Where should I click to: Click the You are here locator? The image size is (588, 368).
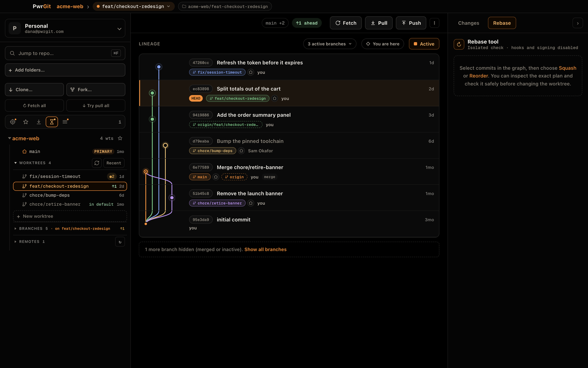click(x=383, y=44)
